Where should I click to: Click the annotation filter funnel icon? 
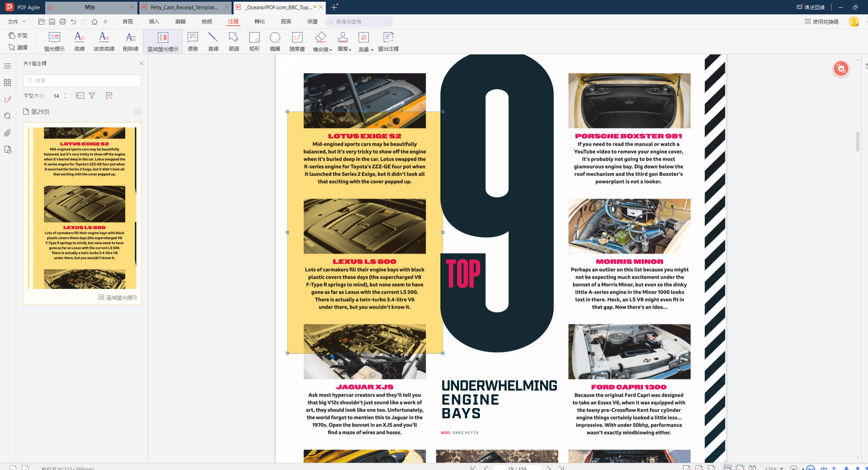coord(92,96)
